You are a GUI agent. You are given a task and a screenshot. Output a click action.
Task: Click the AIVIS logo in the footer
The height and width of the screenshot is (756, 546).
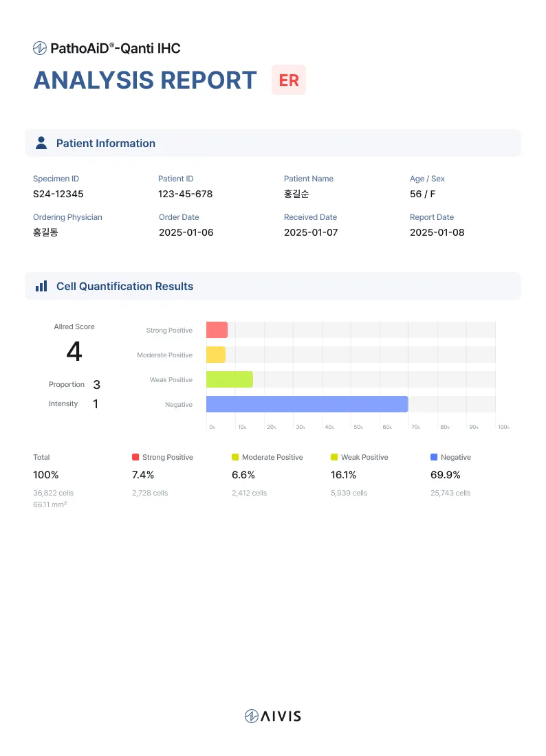coord(273,716)
